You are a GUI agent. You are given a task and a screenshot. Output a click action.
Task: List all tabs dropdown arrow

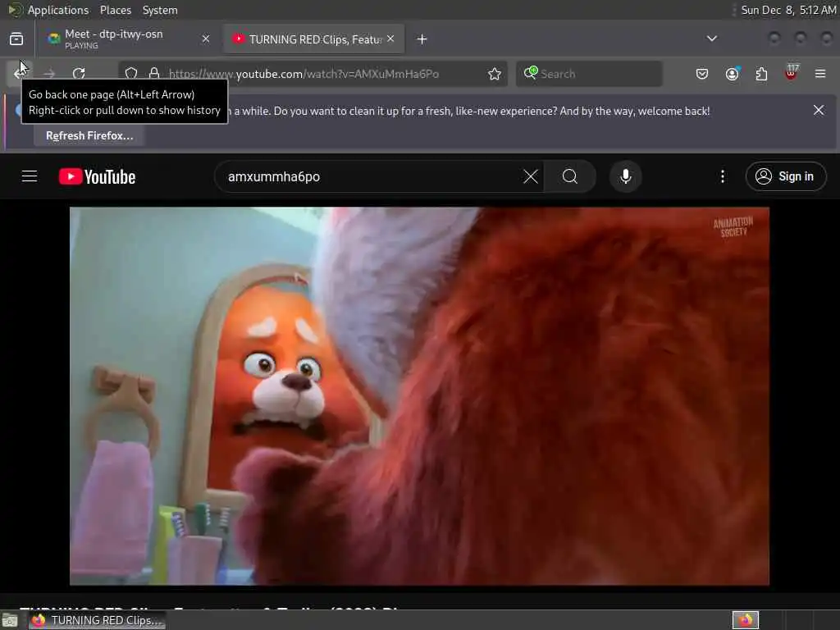712,39
